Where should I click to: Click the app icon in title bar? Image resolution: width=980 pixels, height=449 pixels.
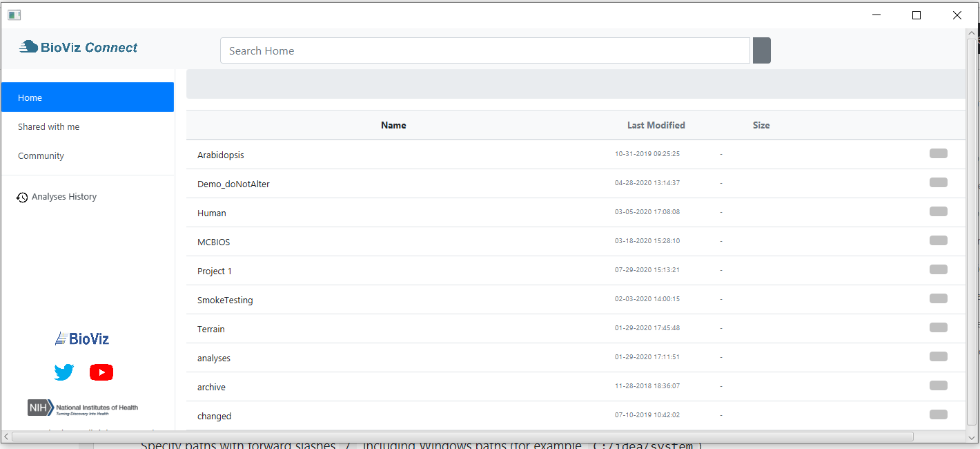pyautogui.click(x=14, y=15)
